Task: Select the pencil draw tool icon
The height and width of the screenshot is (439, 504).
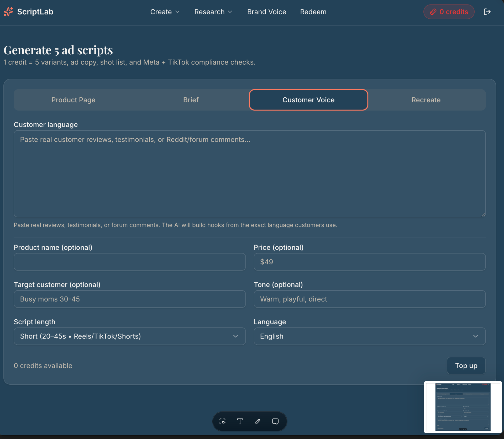Action: pyautogui.click(x=258, y=421)
